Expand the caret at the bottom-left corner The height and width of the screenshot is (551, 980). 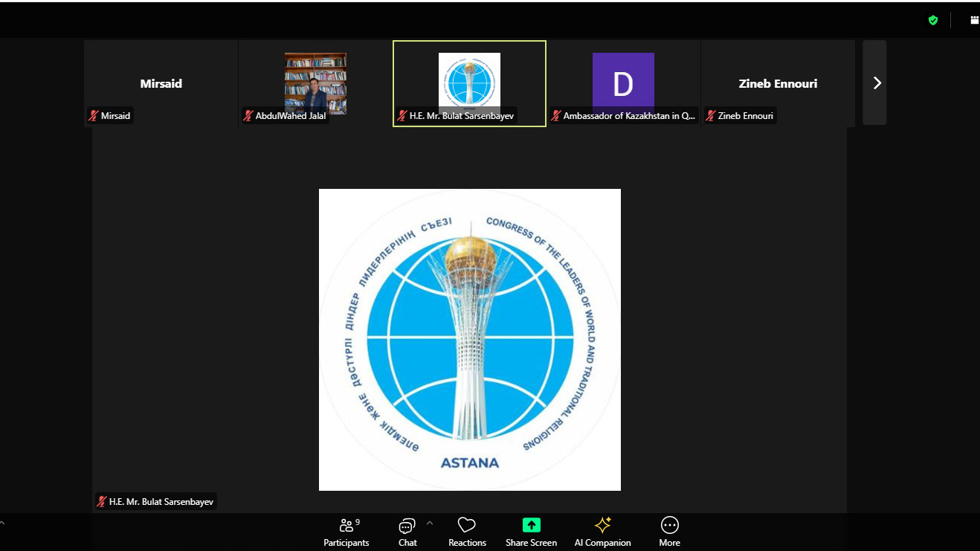(x=2, y=523)
